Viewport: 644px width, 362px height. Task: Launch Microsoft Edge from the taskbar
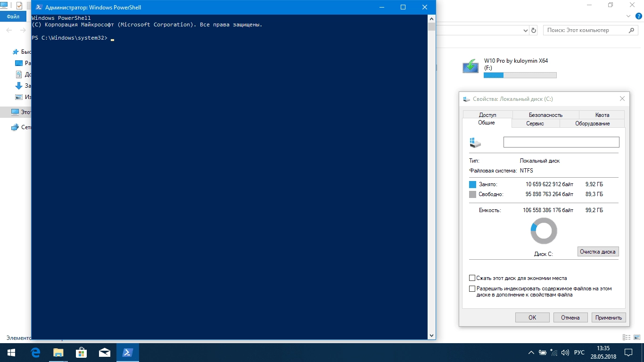pos(35,353)
